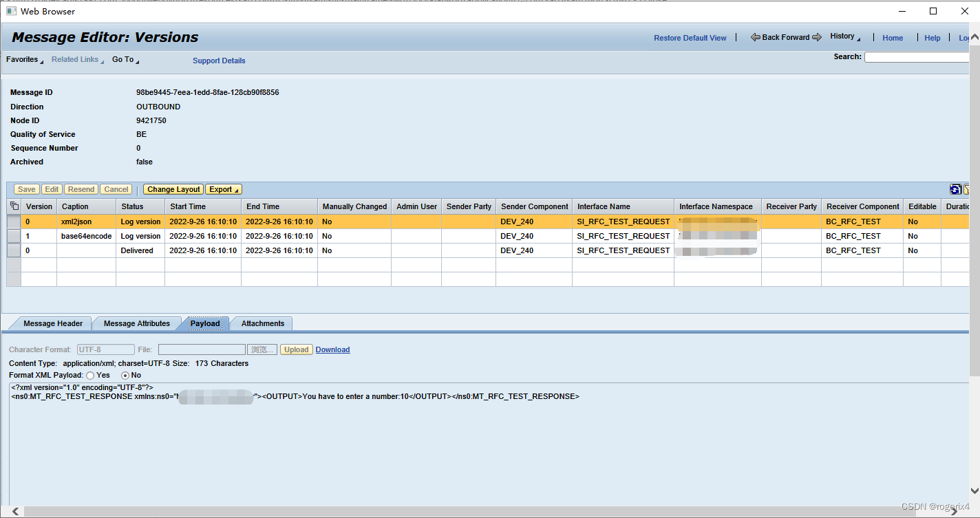Click the Interface Namespace column header

718,206
